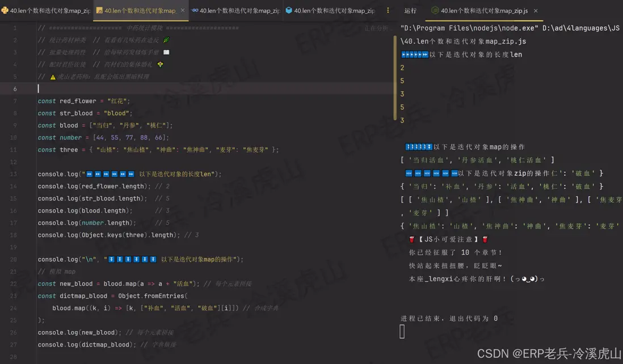Click '以下是迭代对象map的操作' console heading
This screenshot has width=623, height=364.
coord(479,147)
